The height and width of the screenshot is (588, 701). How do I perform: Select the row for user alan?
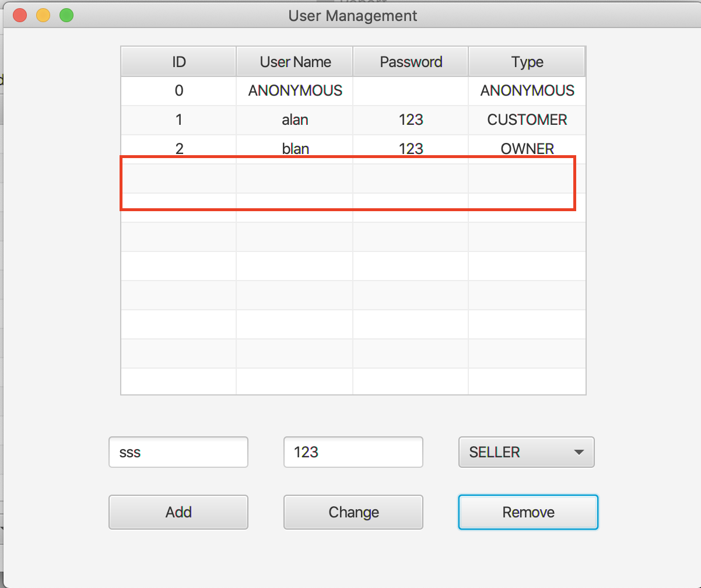pos(295,120)
